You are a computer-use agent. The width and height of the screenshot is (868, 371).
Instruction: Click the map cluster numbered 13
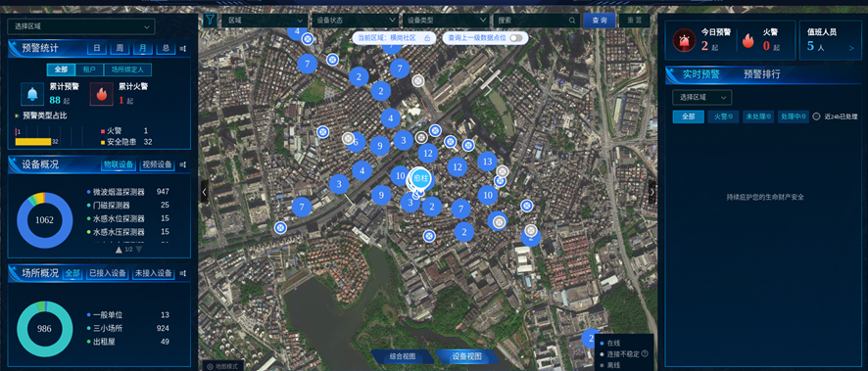pos(487,162)
